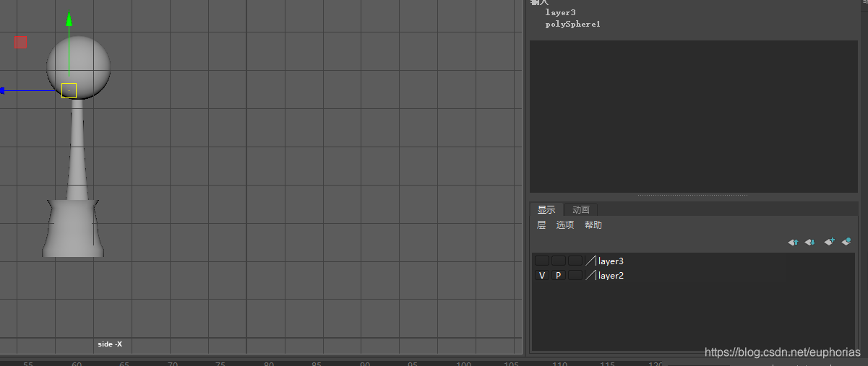Create layer from selected objects icon
868x366 pixels.
[846, 243]
